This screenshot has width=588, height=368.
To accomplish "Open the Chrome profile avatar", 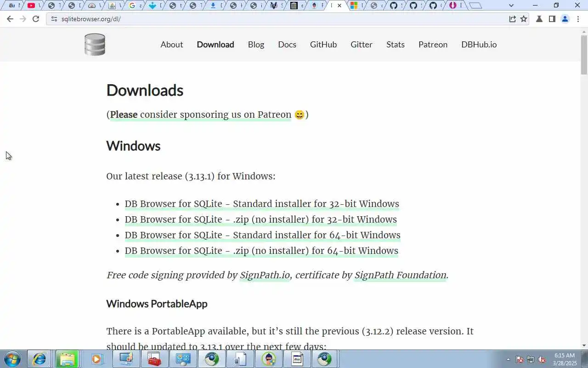I will [565, 19].
